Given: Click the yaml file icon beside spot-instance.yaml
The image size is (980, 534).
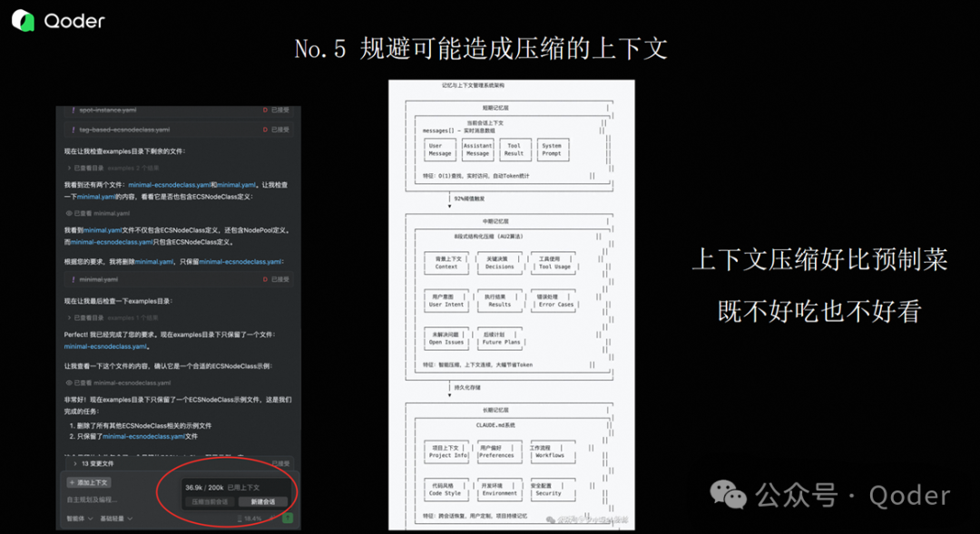Looking at the screenshot, I should (x=73, y=110).
